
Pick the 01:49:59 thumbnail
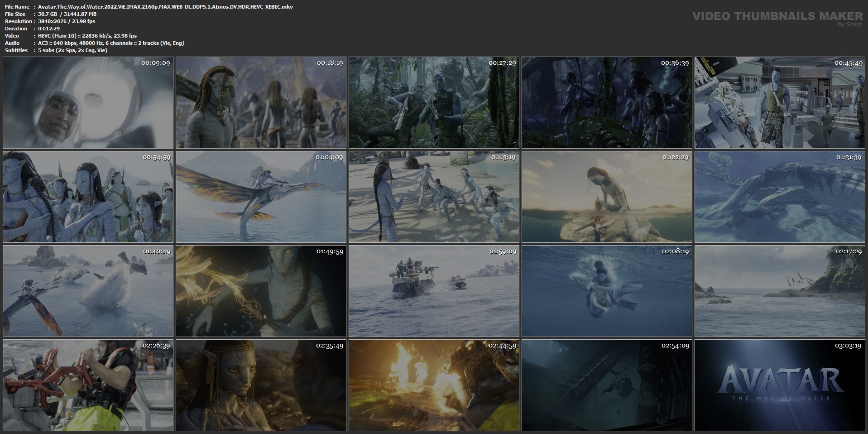(261, 291)
